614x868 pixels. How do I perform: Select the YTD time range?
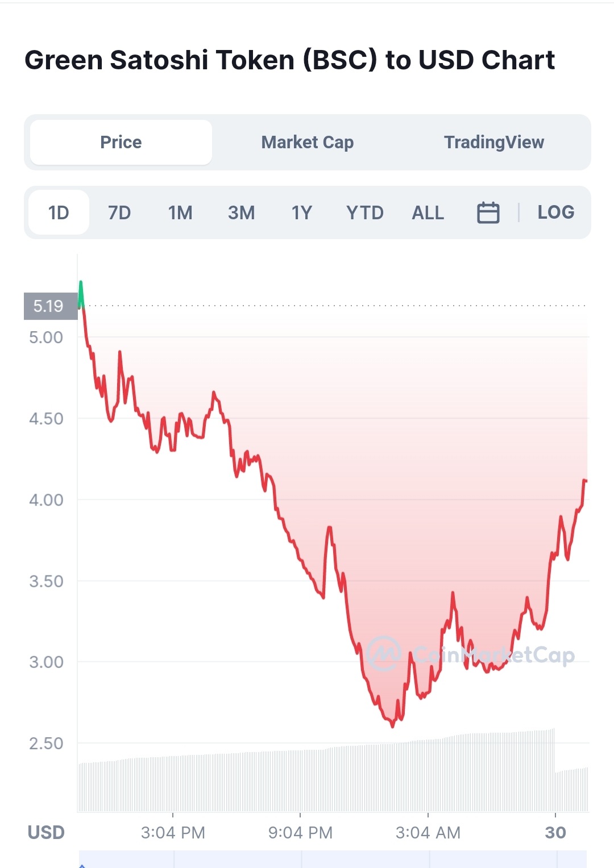(365, 212)
